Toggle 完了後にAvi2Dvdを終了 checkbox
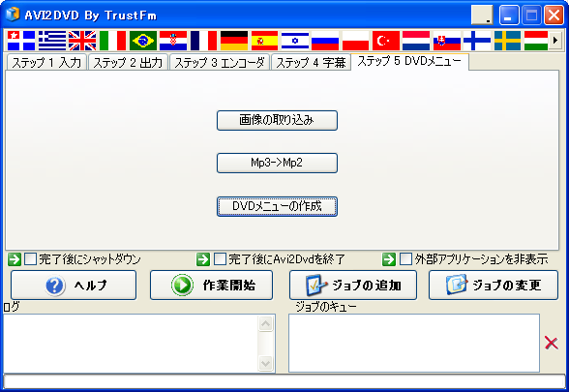 220,259
